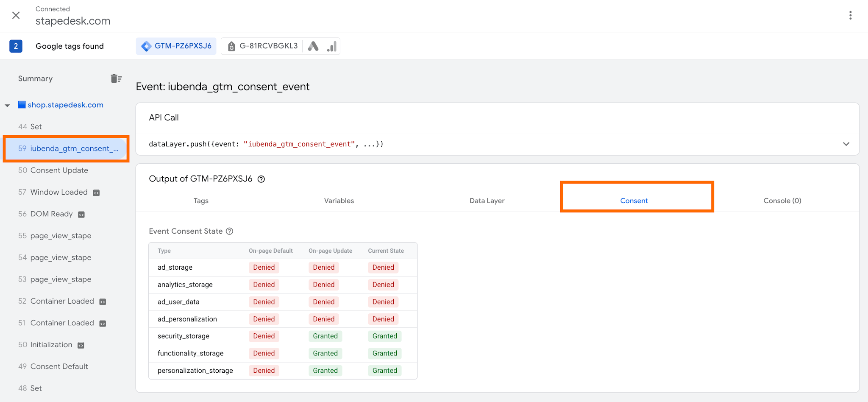This screenshot has width=868, height=402.
Task: Click ad_storage Current State Denied badge
Action: click(x=384, y=267)
